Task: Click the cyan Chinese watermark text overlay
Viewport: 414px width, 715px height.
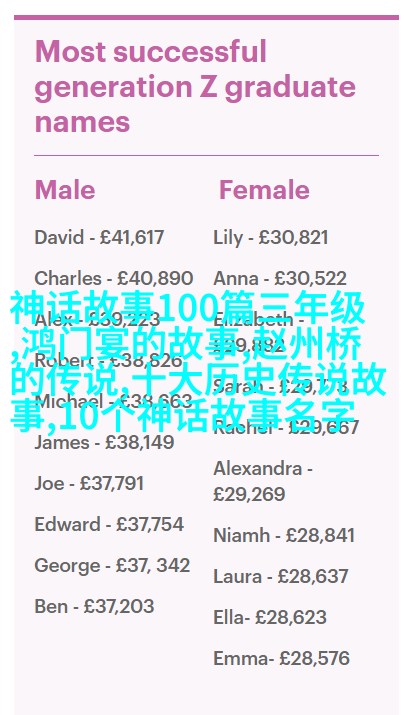Action: [x=198, y=362]
